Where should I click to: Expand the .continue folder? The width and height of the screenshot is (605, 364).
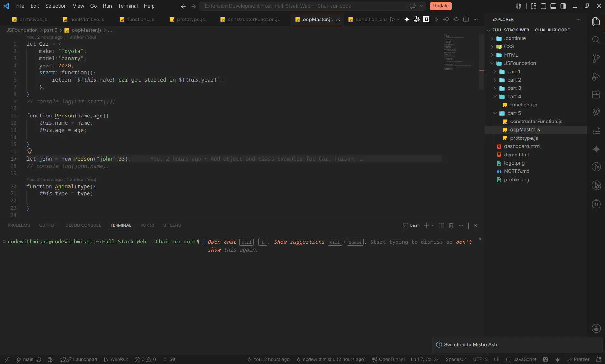coord(492,38)
